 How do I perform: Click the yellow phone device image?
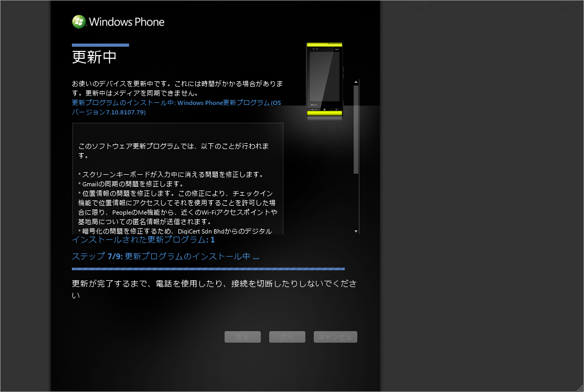tap(324, 80)
